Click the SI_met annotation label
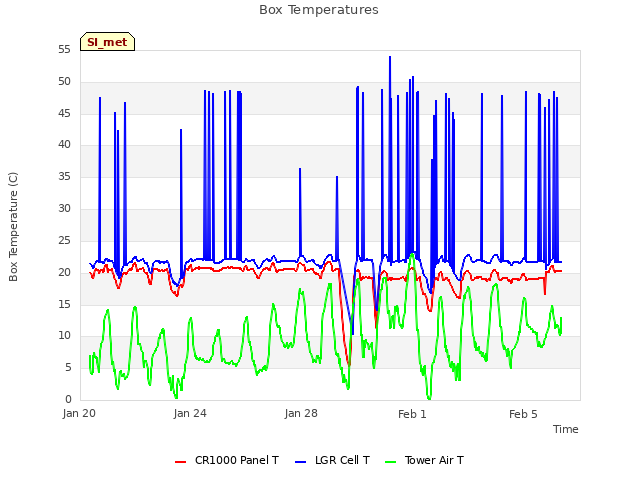This screenshot has width=640, height=480. [107, 42]
